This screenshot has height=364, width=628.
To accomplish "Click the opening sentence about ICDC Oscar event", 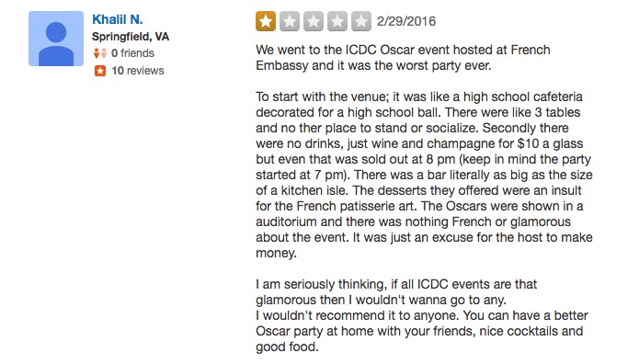I will click(x=403, y=58).
